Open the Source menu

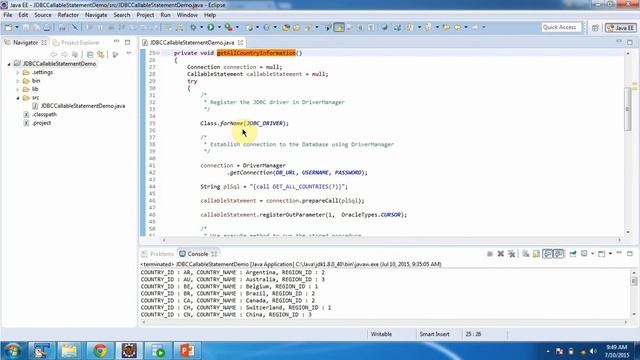pos(43,15)
